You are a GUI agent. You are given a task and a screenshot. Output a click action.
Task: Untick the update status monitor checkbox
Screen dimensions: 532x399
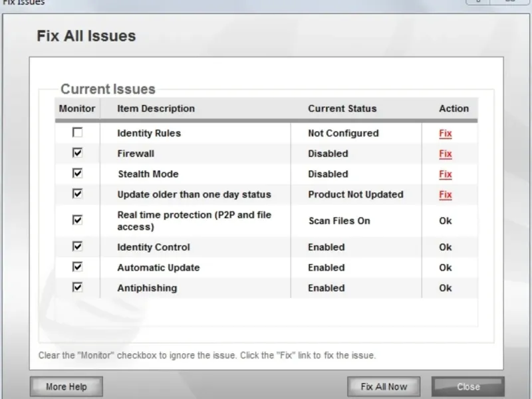tap(78, 194)
